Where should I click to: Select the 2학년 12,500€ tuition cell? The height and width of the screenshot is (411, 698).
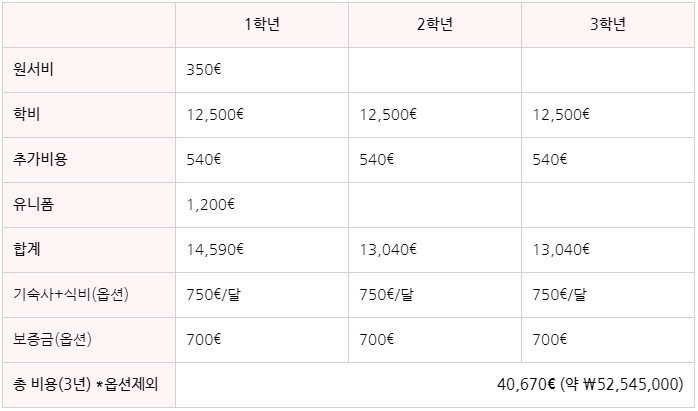434,115
